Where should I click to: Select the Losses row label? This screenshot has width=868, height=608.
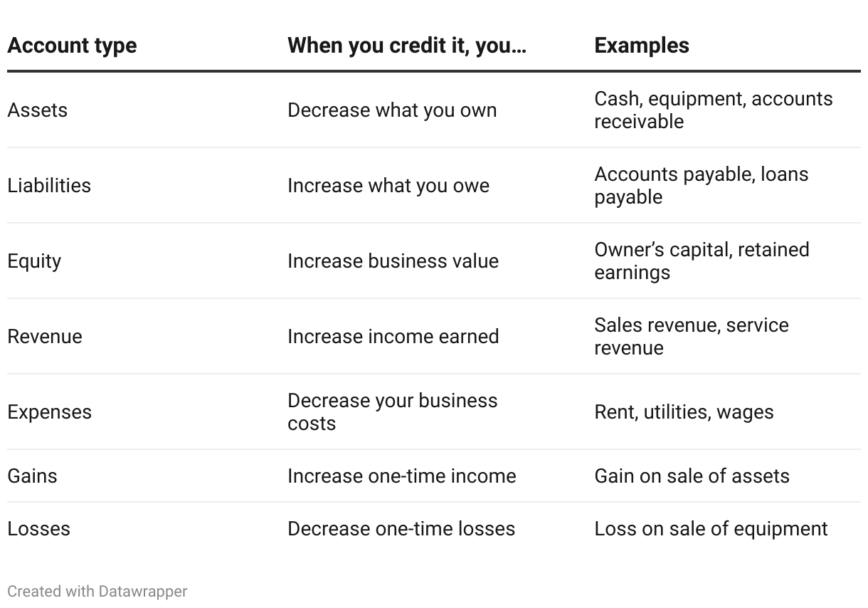click(39, 529)
